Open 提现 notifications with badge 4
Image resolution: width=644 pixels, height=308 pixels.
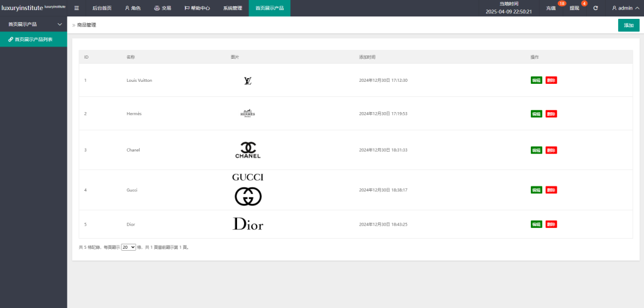coord(575,8)
